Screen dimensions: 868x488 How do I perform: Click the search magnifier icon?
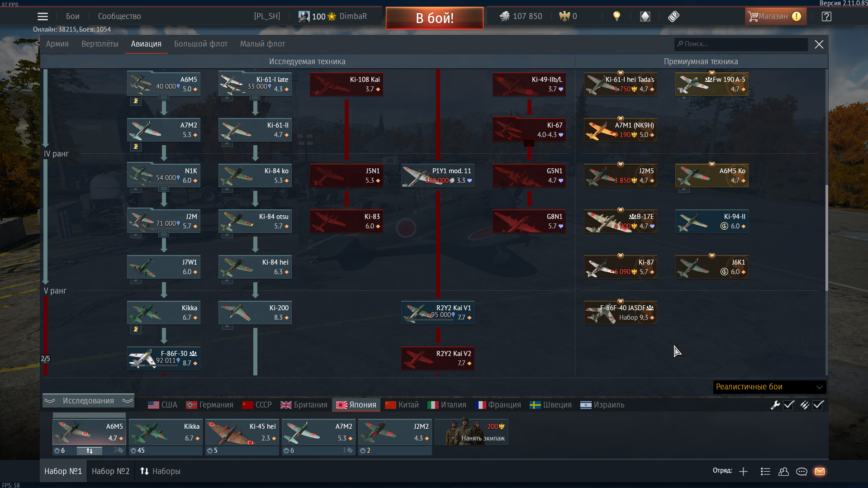[680, 44]
